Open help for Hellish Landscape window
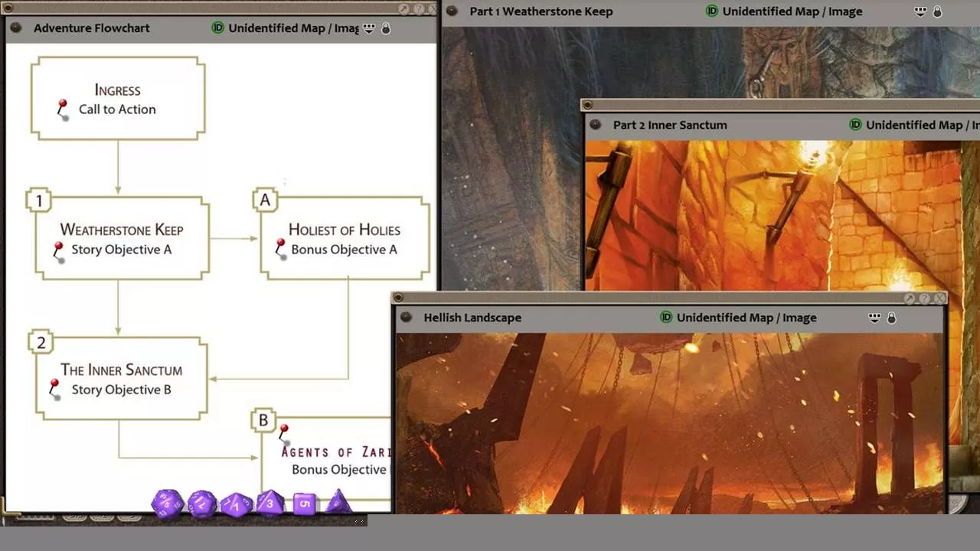Viewport: 980px width, 551px height. [924, 298]
